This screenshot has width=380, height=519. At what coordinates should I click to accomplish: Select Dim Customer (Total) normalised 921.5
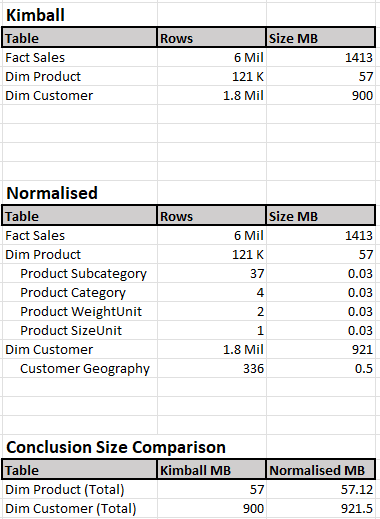(x=321, y=508)
